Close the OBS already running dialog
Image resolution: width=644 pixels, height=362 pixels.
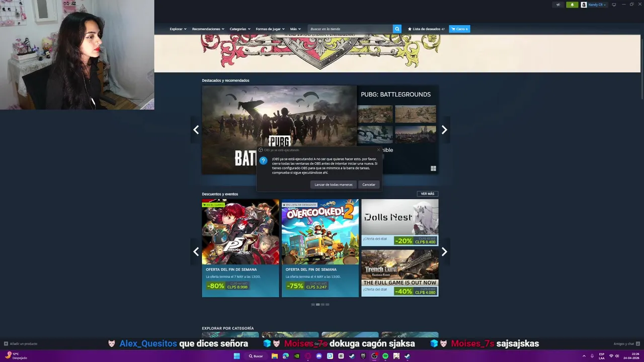click(378, 150)
